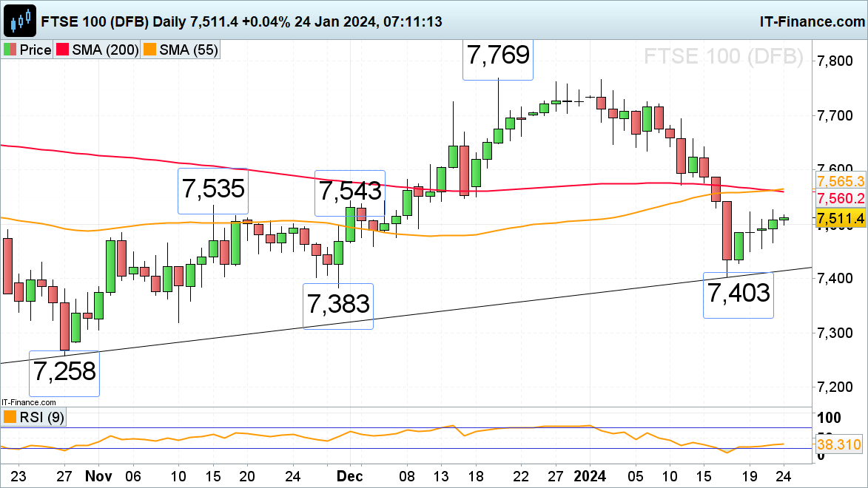Toggle the Price series legend label
The image size is (868, 488).
click(35, 50)
